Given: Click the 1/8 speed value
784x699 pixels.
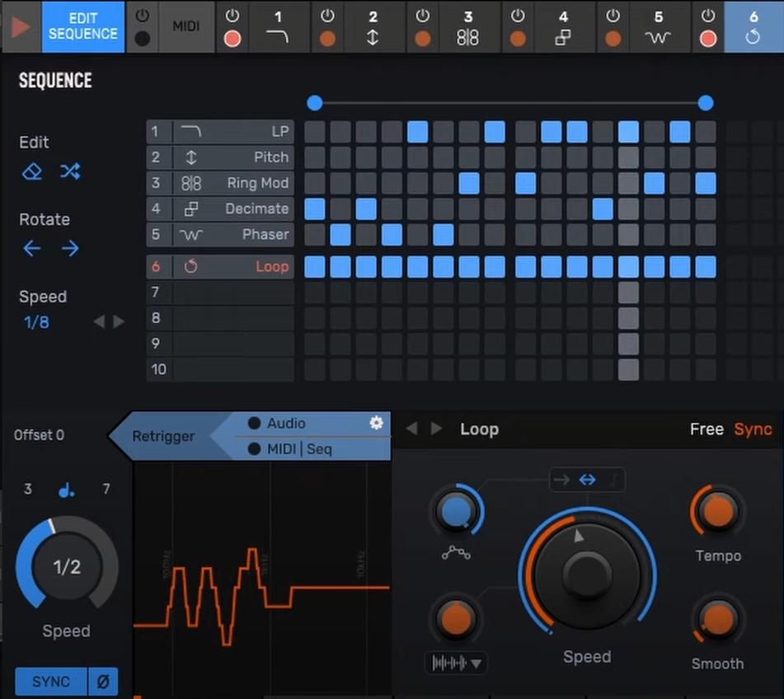Looking at the screenshot, I should point(36,322).
